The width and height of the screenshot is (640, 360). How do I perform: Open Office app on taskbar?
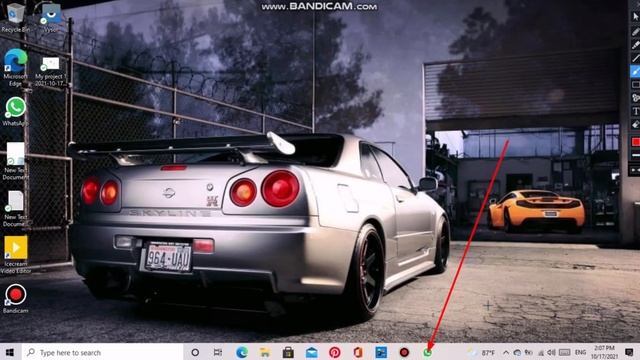coord(358,352)
